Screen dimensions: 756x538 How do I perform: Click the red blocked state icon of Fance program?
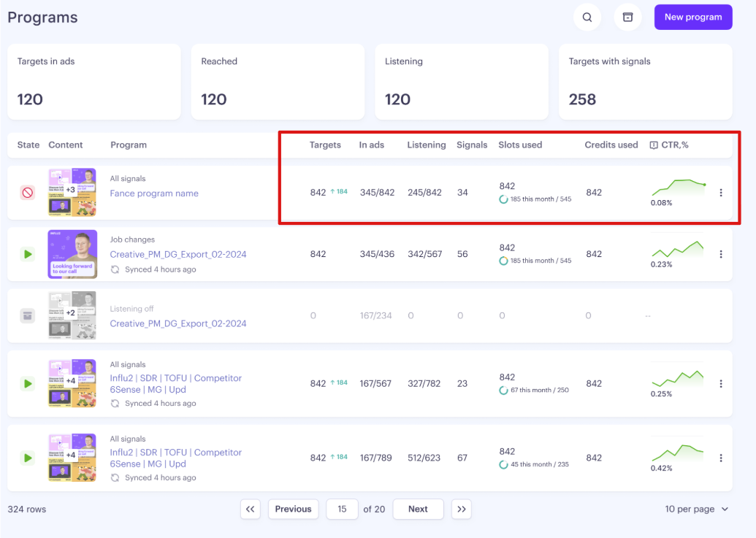(28, 193)
